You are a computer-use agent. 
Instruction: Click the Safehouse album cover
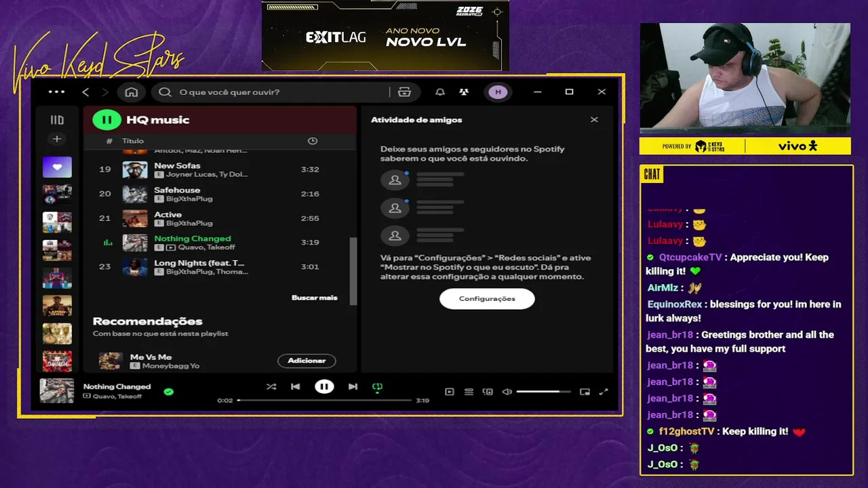pos(135,194)
